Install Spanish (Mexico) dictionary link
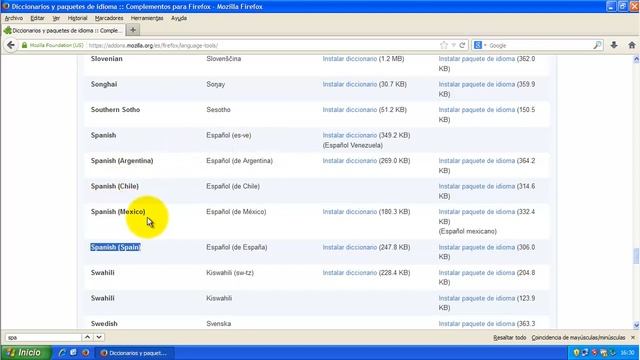Image resolution: width=640 pixels, height=360 pixels. [349, 211]
